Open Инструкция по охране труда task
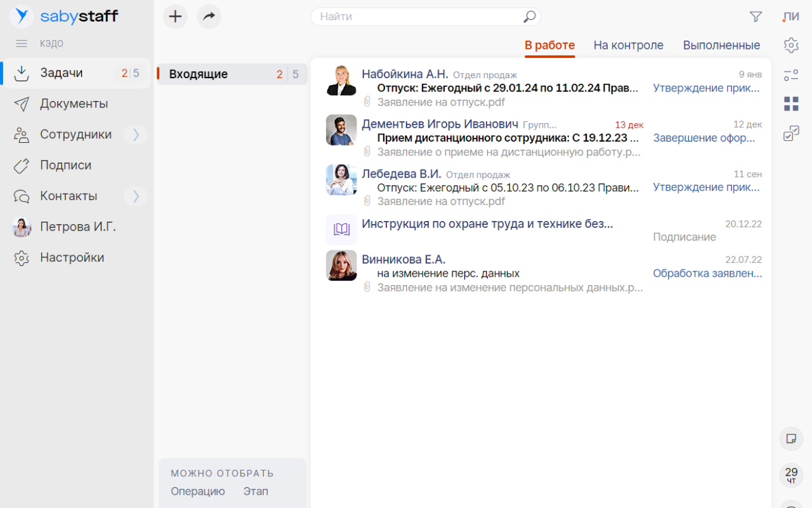Screen dimensions: 812x508 click(x=487, y=224)
